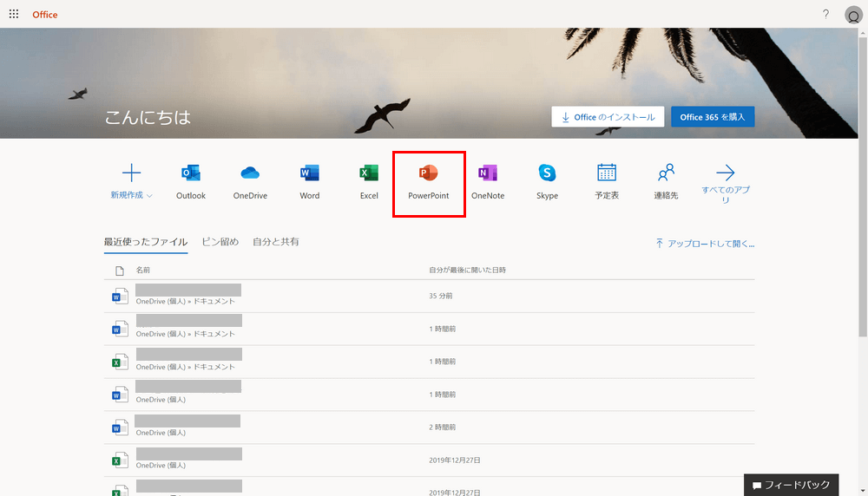This screenshot has width=868, height=496.
Task: Select the 最近使ったファイル tab
Action: [145, 242]
